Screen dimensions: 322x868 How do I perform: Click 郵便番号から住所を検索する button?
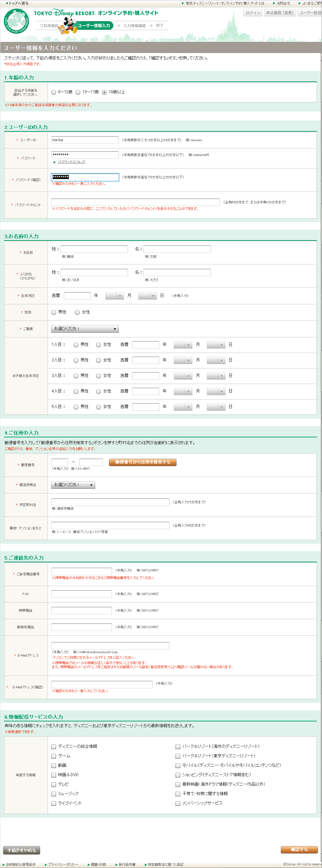point(143,462)
